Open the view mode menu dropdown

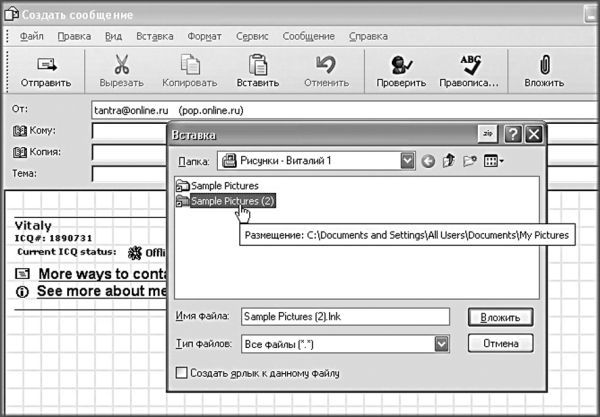coord(494,161)
